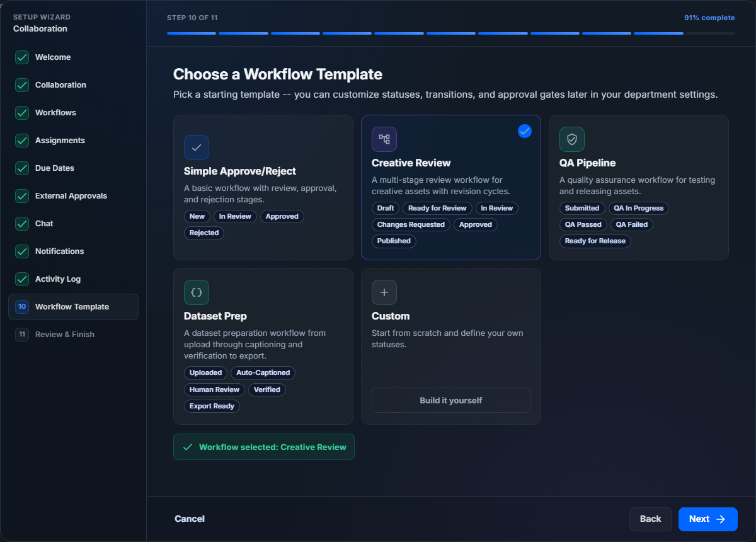Screen dimensions: 756x542
Task: Click the Rejected status tag
Action: click(204, 233)
